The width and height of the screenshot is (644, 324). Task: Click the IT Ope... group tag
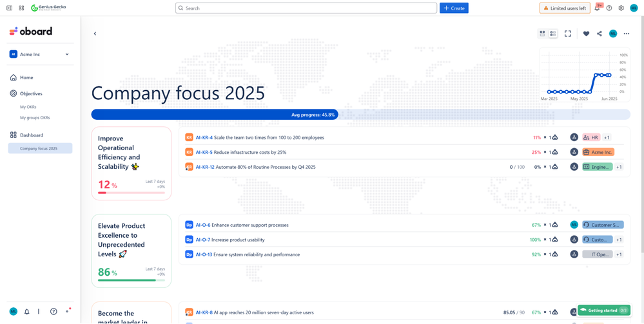[598, 254]
